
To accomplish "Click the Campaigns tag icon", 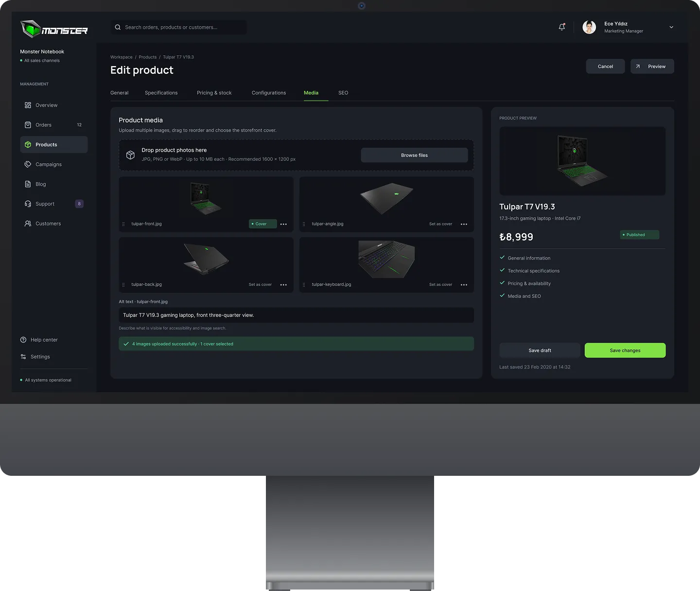I will [x=28, y=164].
